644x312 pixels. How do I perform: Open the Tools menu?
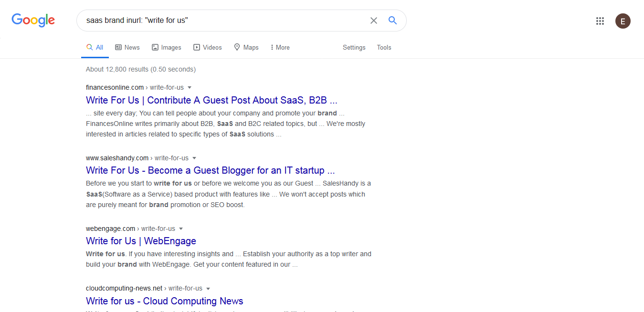384,47
